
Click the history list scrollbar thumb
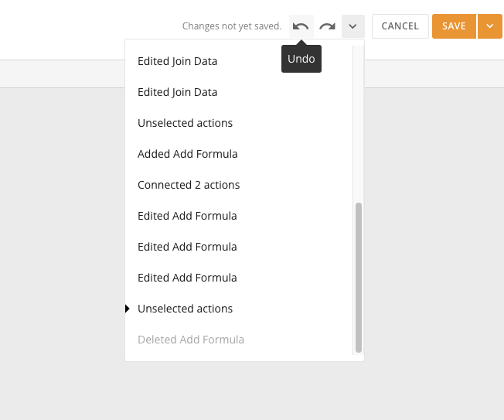tap(358, 277)
